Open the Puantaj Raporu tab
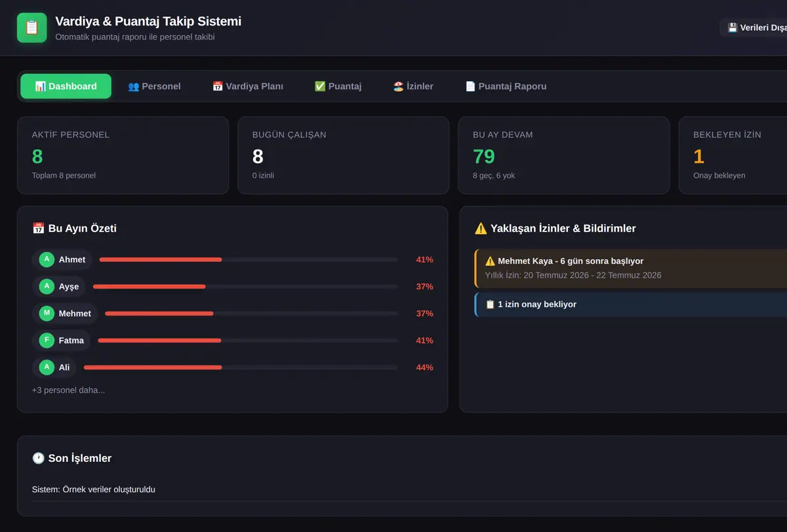 click(x=506, y=87)
